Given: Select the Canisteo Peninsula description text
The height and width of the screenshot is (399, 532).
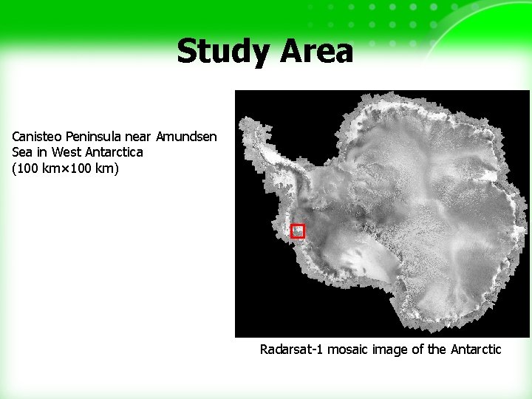Looking at the screenshot, I should (115, 153).
